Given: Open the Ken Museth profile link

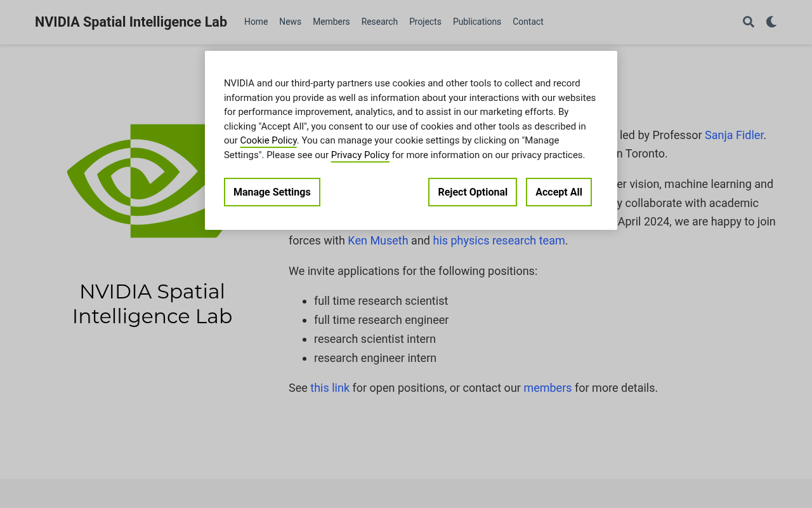Looking at the screenshot, I should click(x=377, y=240).
